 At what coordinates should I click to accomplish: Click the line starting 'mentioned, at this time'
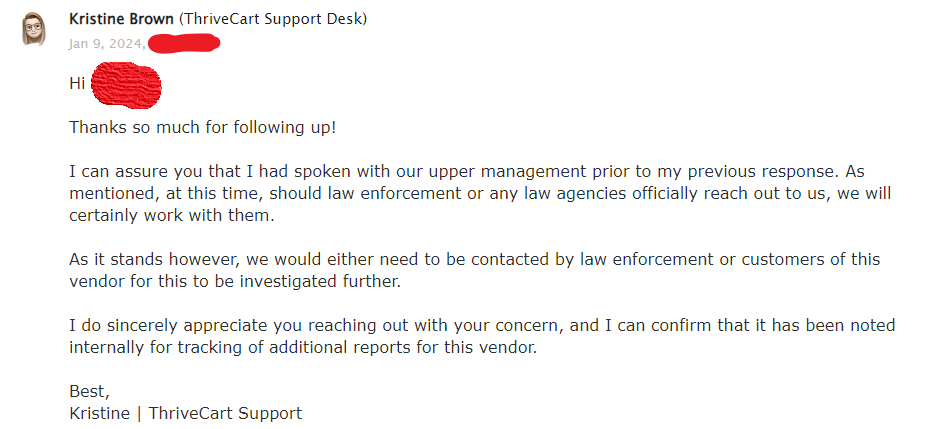tap(480, 194)
